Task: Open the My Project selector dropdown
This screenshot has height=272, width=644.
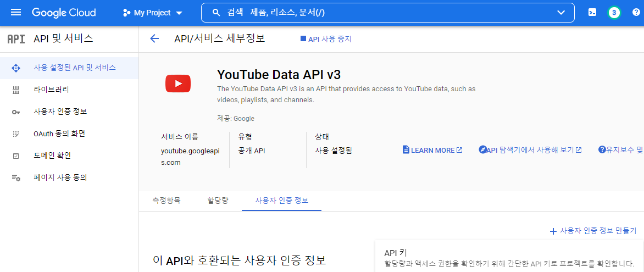Action: 152,13
